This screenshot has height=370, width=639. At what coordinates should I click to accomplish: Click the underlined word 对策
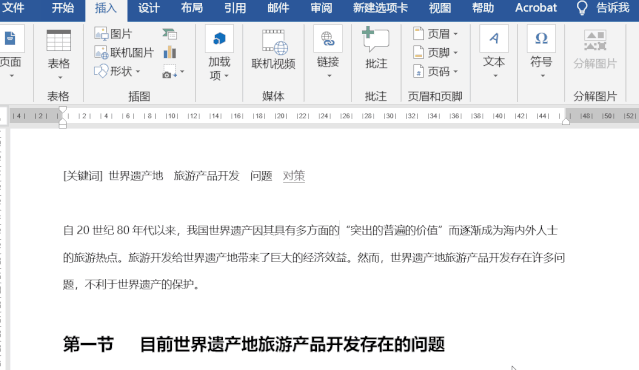pyautogui.click(x=294, y=176)
